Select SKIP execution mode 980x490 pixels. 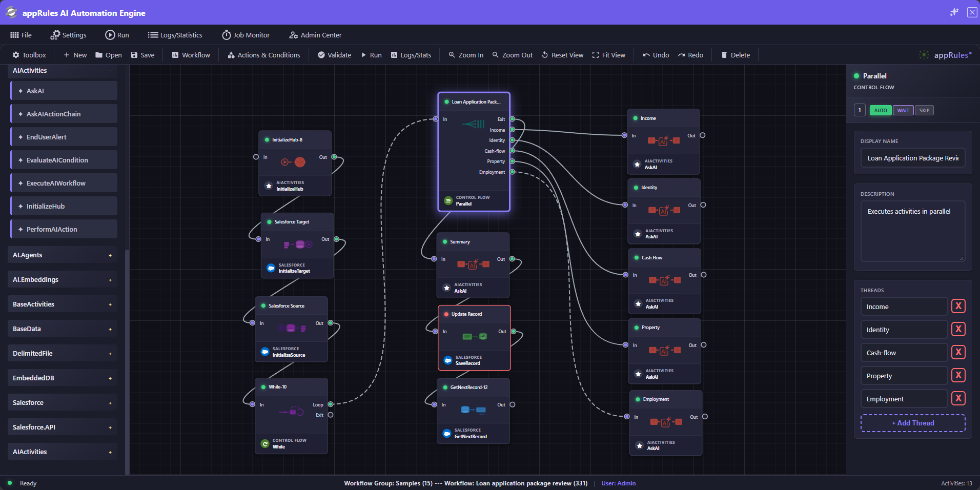(924, 110)
